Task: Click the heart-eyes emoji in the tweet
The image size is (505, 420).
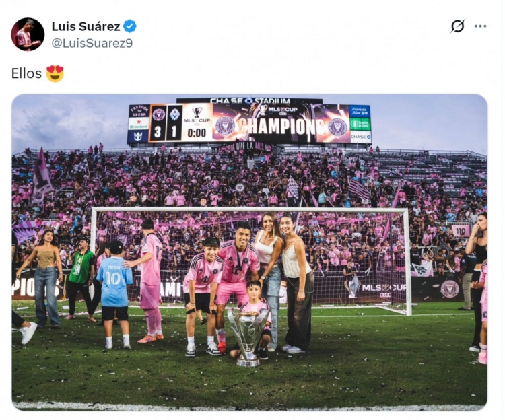Action: 55,73
